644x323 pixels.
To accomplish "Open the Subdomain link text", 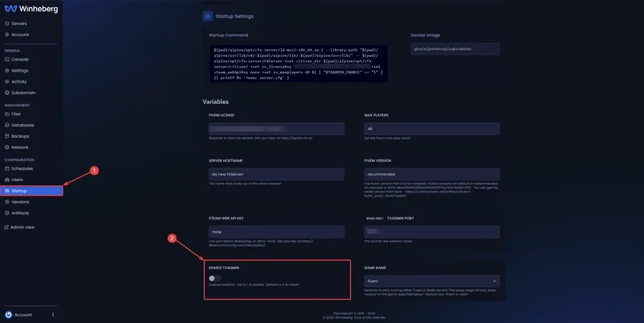I will point(23,93).
